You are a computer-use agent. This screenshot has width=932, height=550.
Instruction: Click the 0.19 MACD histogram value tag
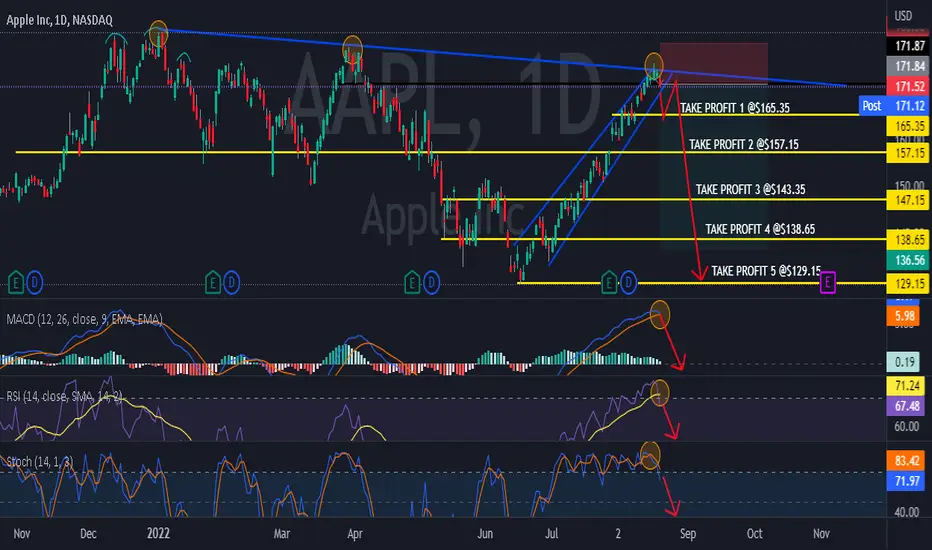click(903, 362)
